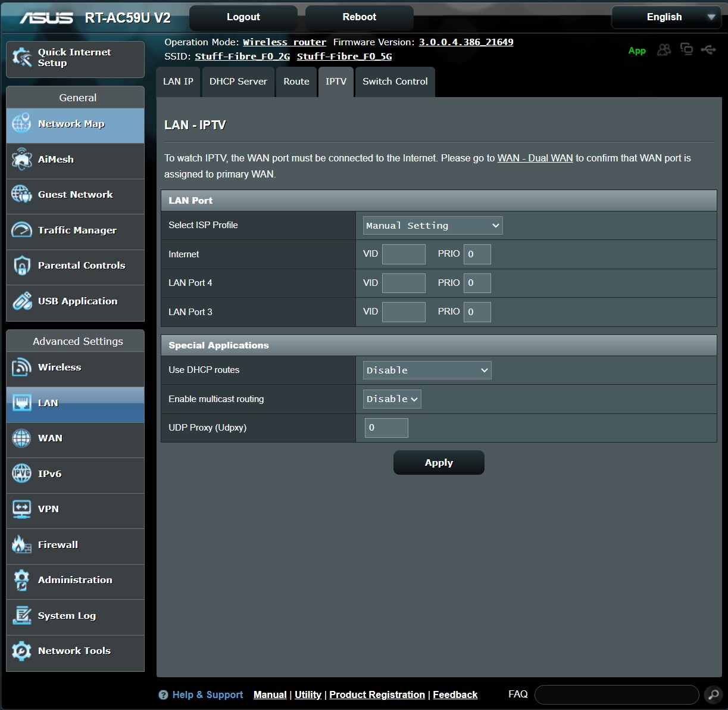
Task: Switch to the Route tab
Action: point(296,82)
